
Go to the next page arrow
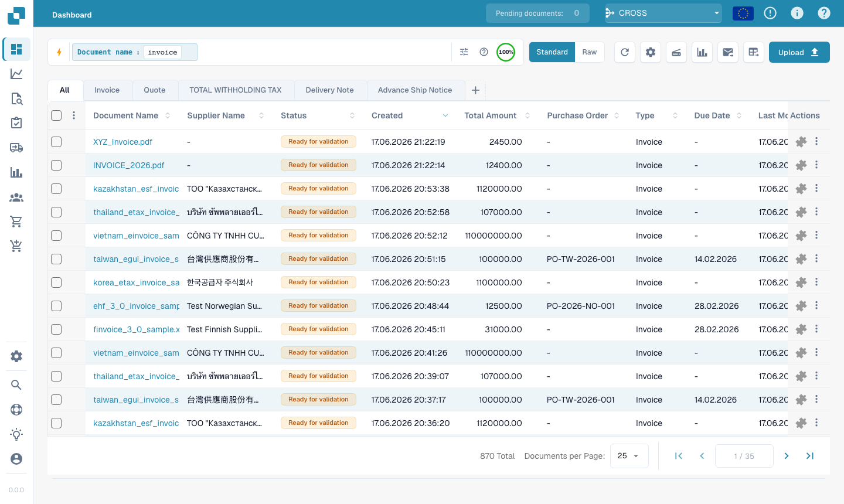[787, 456]
